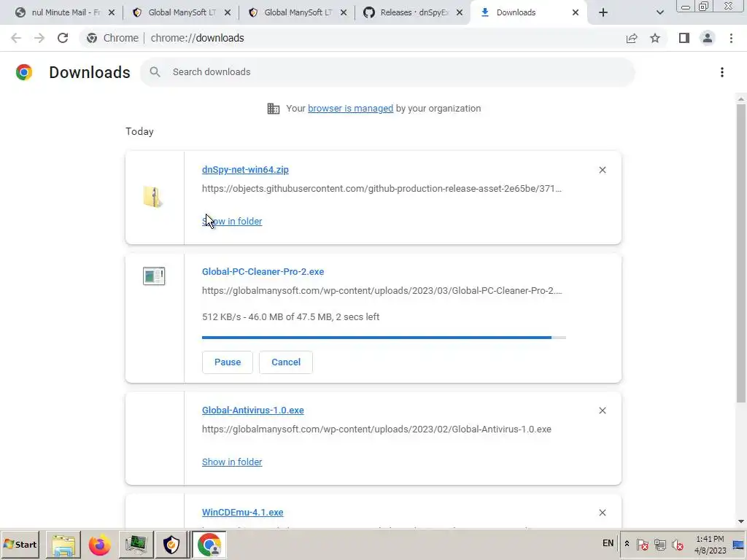Close the second Global ManySoft tab
Image resolution: width=747 pixels, height=560 pixels.
pyautogui.click(x=344, y=12)
